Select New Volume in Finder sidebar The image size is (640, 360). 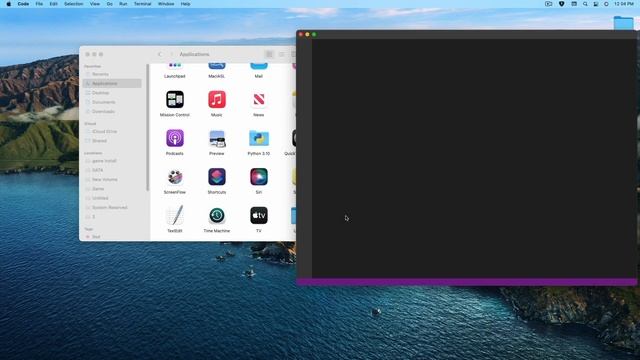(x=112, y=180)
